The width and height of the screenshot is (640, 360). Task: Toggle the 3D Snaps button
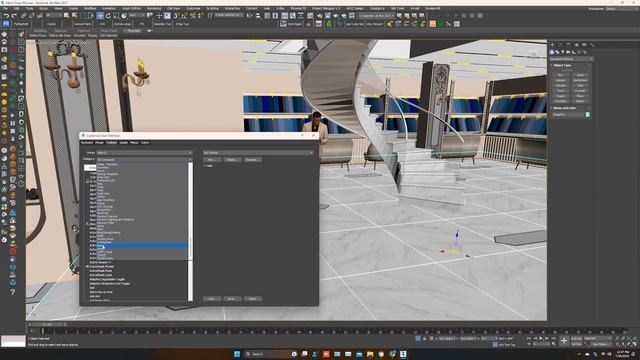tap(176, 16)
